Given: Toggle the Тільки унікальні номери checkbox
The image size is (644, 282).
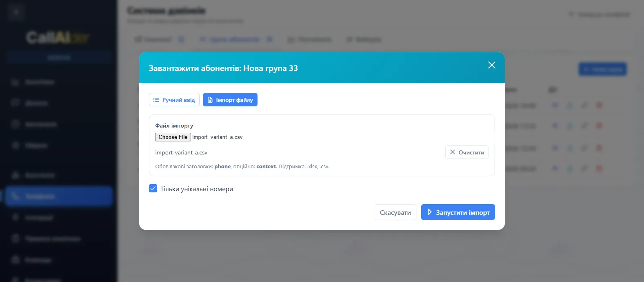Looking at the screenshot, I should 153,189.
